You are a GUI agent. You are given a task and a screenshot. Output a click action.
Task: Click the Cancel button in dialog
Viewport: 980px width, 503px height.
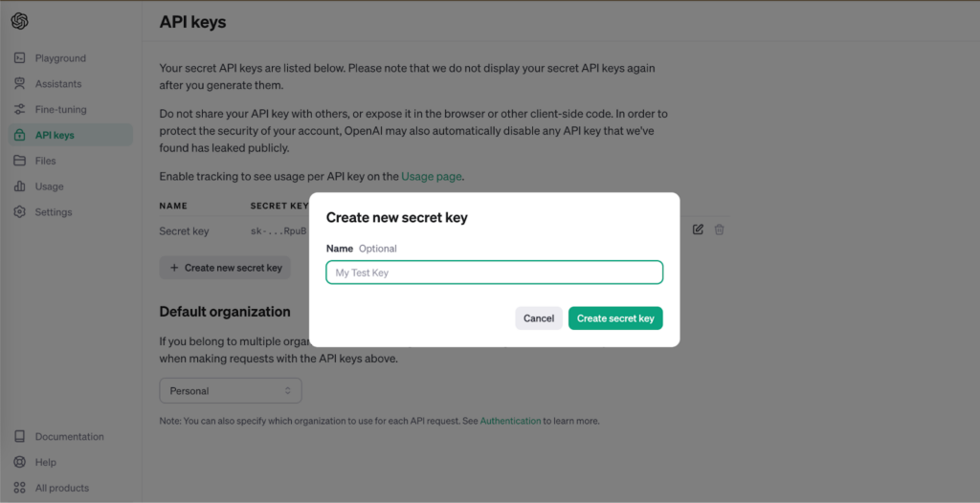(x=539, y=318)
